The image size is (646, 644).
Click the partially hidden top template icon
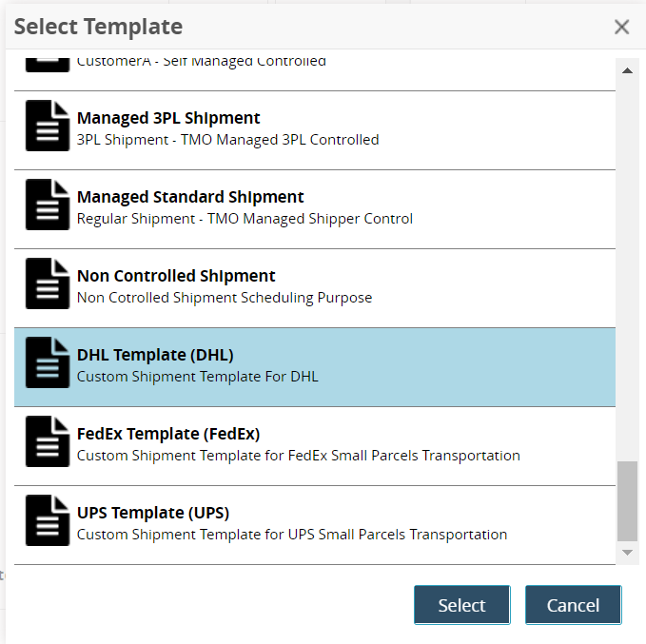click(48, 64)
